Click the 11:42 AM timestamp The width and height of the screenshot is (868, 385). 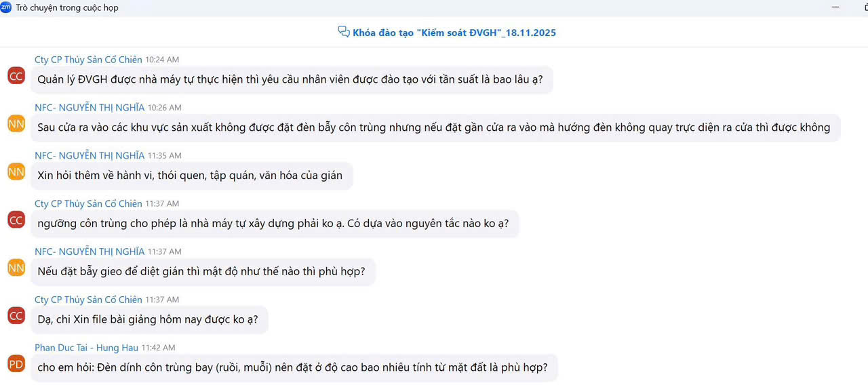158,348
